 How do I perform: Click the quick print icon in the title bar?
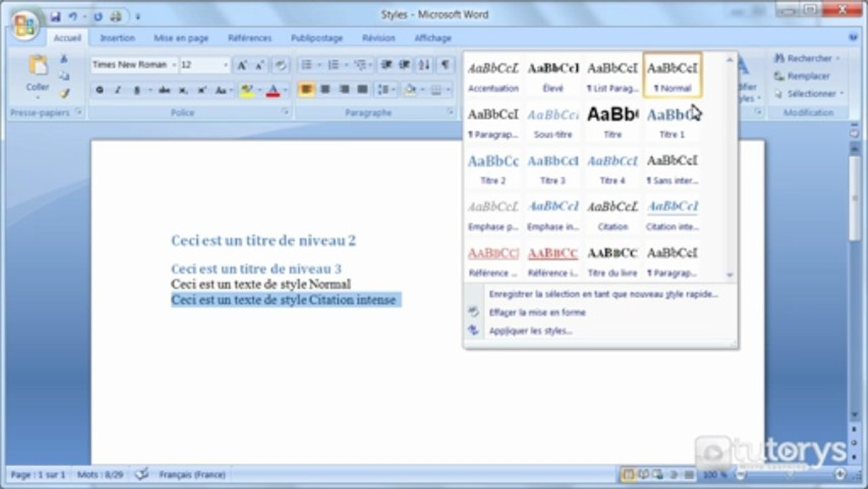tap(117, 16)
